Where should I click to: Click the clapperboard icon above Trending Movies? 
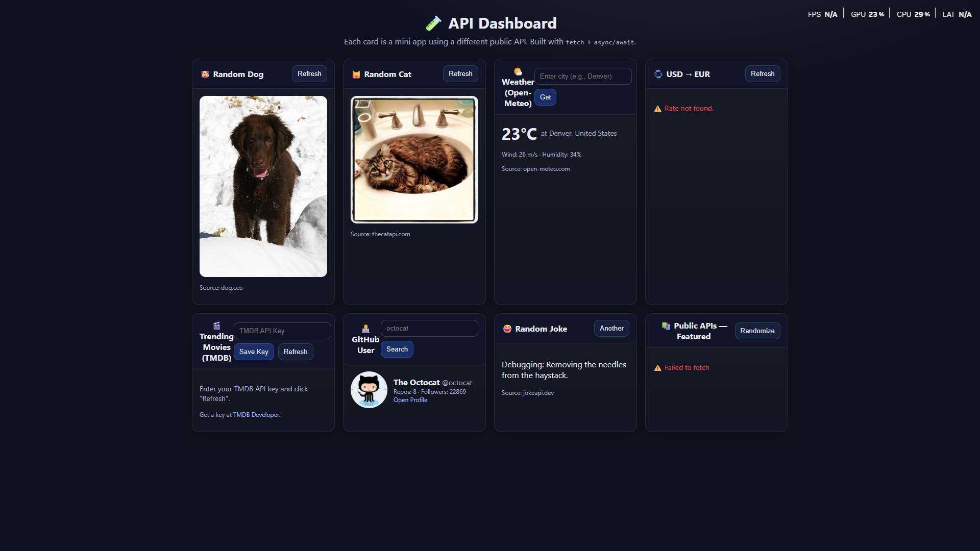pos(216,325)
